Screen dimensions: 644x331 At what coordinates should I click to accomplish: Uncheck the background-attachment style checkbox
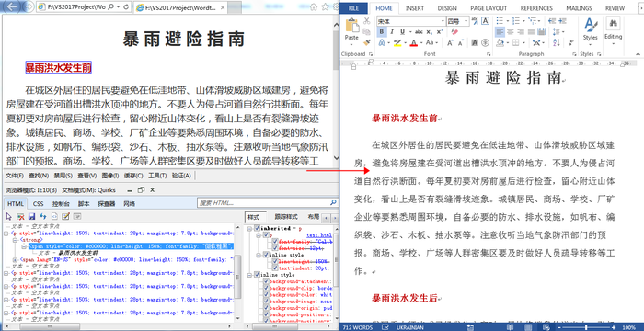(266, 281)
